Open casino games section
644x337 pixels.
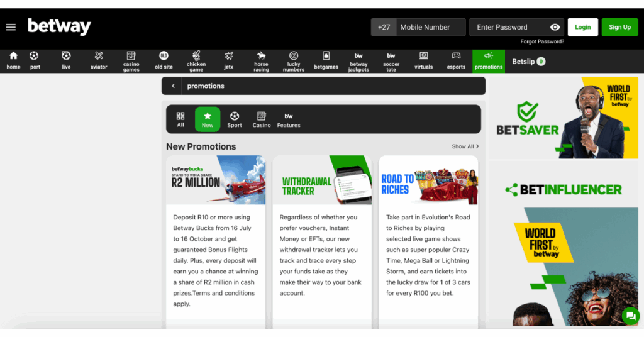[131, 61]
